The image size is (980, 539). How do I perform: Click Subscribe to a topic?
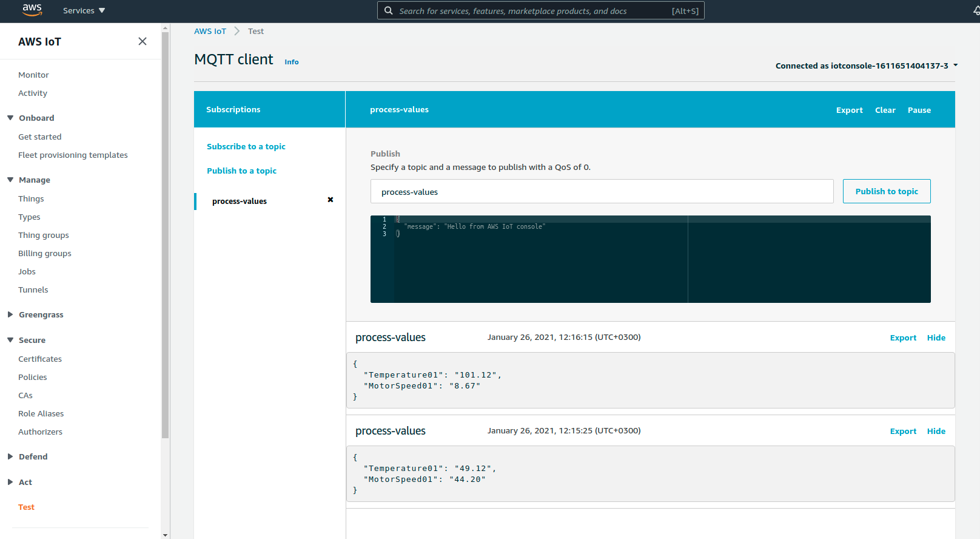pos(246,146)
